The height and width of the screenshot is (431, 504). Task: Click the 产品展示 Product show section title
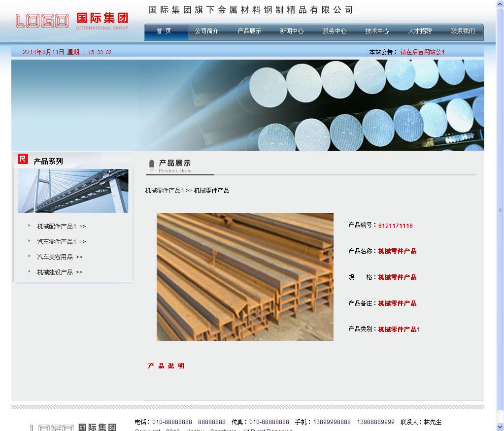[175, 166]
